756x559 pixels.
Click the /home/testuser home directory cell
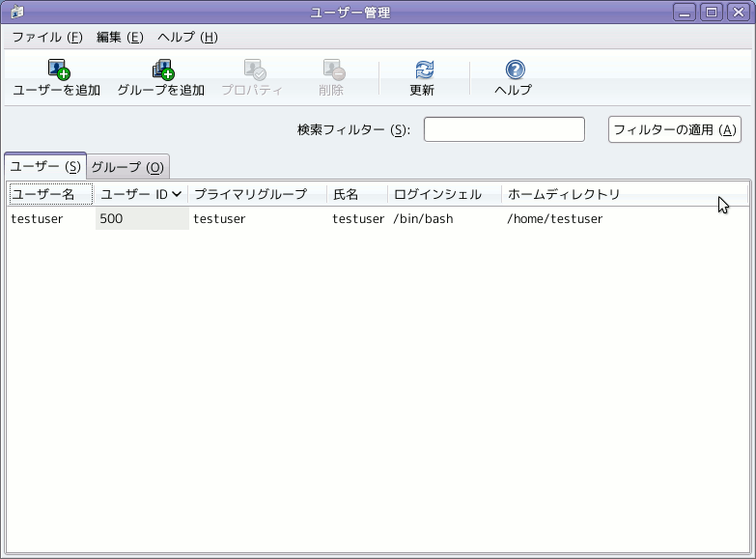click(x=555, y=219)
